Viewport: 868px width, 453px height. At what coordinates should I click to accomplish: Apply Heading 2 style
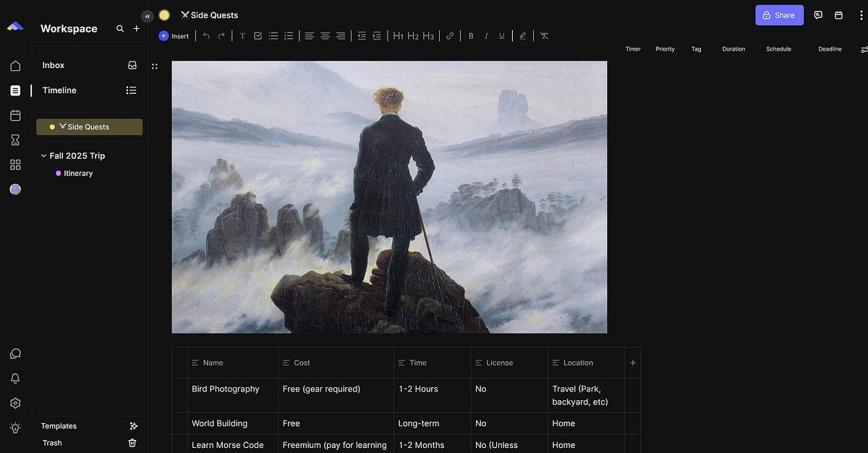[413, 36]
